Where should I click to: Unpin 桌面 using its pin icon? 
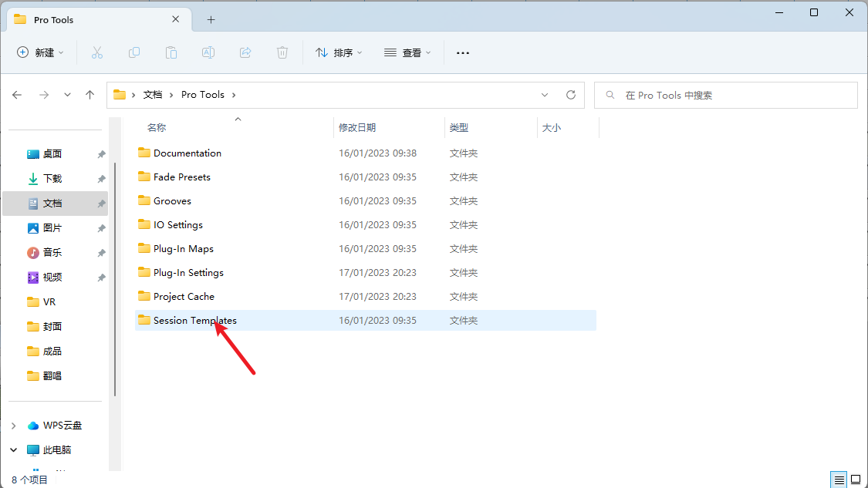[x=101, y=154]
